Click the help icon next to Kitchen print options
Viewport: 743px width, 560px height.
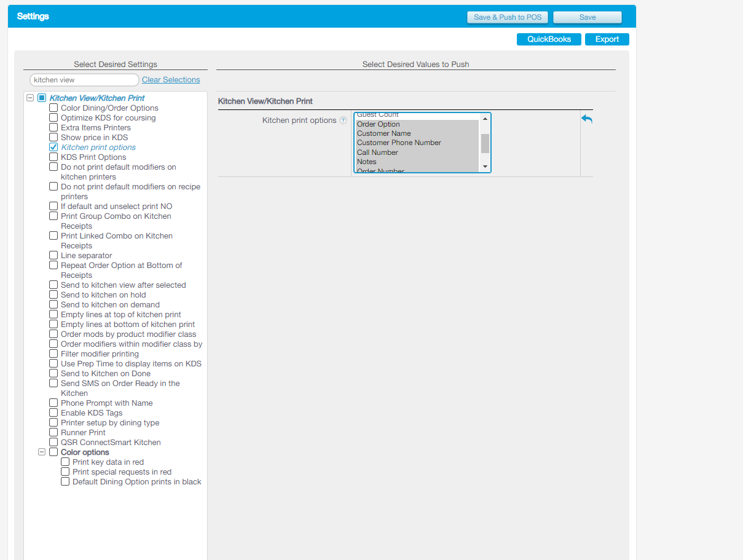(x=344, y=120)
